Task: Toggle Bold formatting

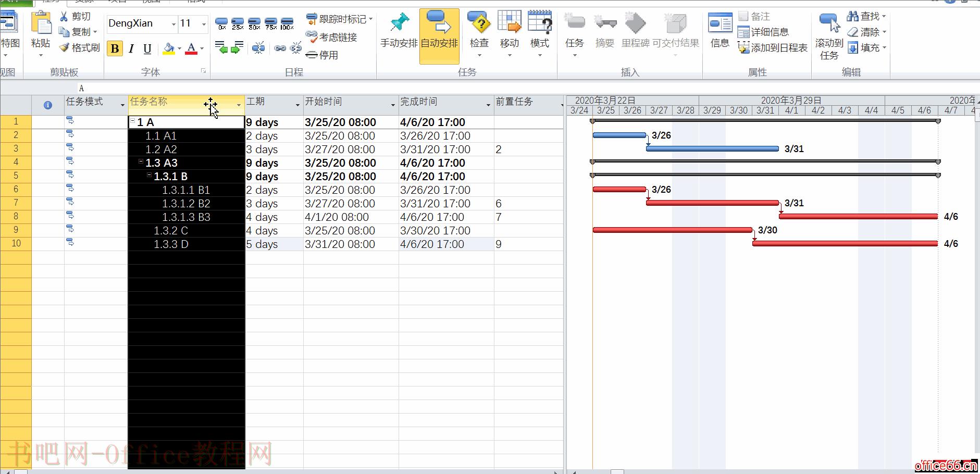Action: coord(115,49)
